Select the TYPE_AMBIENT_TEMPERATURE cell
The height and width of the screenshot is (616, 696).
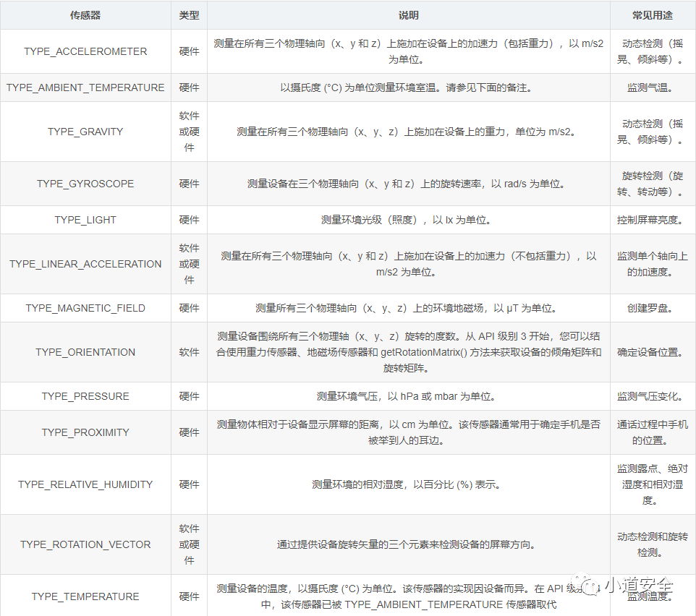click(x=85, y=87)
